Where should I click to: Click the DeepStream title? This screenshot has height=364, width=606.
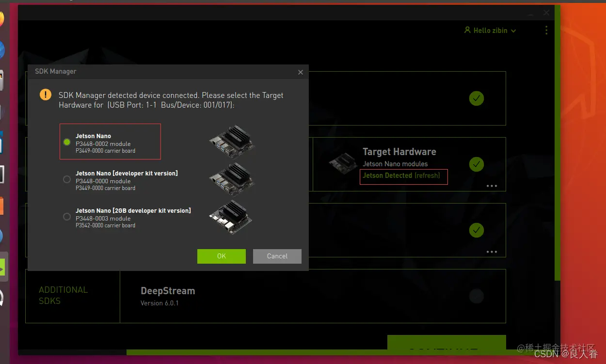168,291
